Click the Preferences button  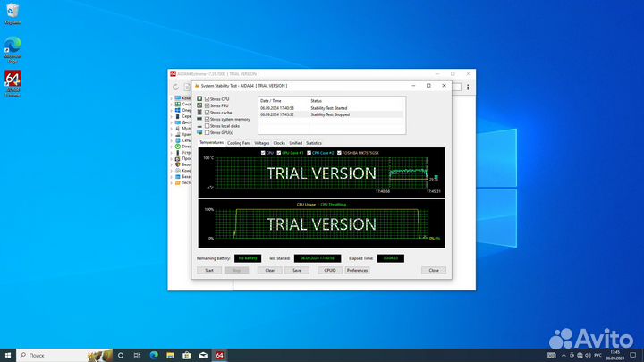coord(357,270)
